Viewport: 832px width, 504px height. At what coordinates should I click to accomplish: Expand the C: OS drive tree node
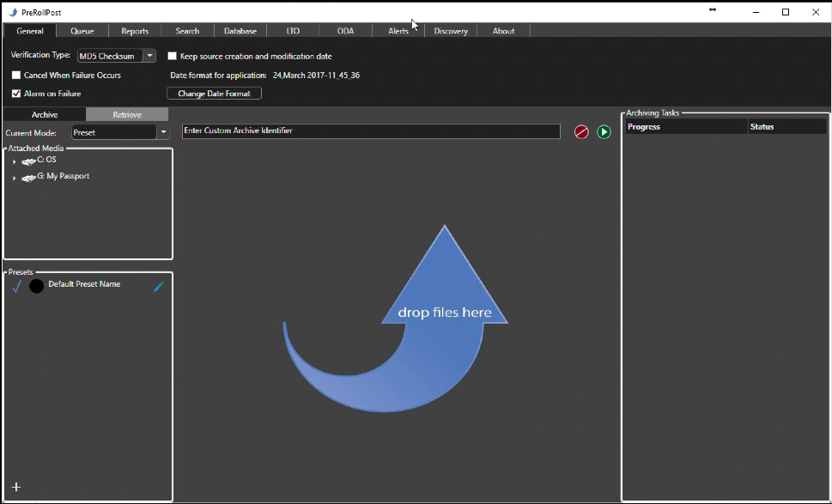pos(15,161)
